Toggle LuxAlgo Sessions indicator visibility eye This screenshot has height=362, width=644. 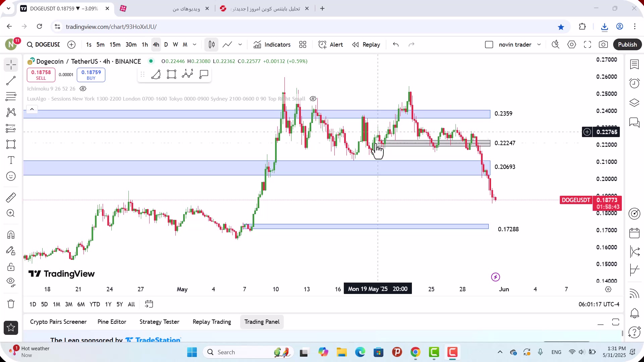[313, 99]
